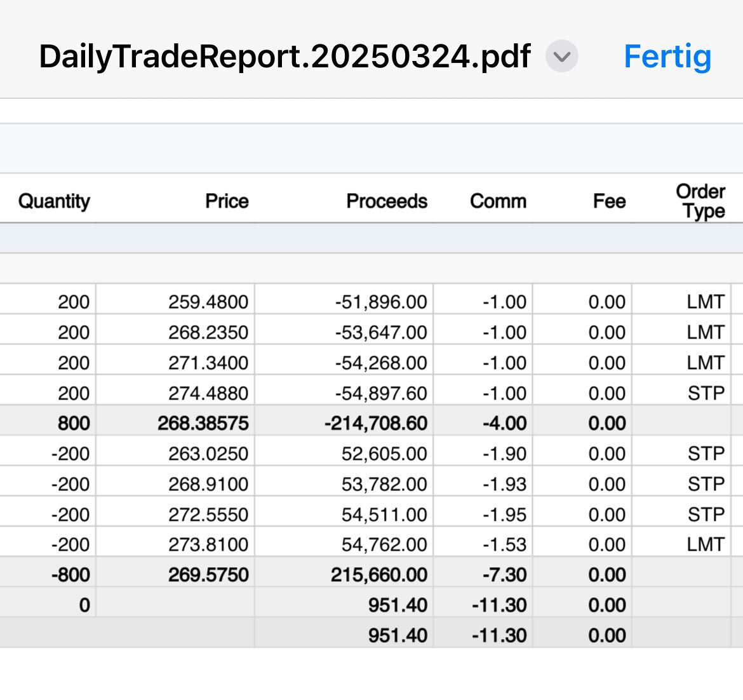Screen dimensions: 743x700
Task: Select the proceeds value -53,647.00
Action: tap(381, 332)
